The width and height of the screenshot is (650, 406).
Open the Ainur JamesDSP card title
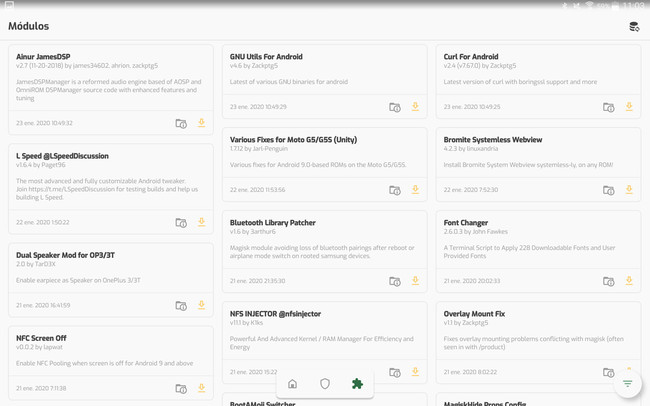coord(43,57)
